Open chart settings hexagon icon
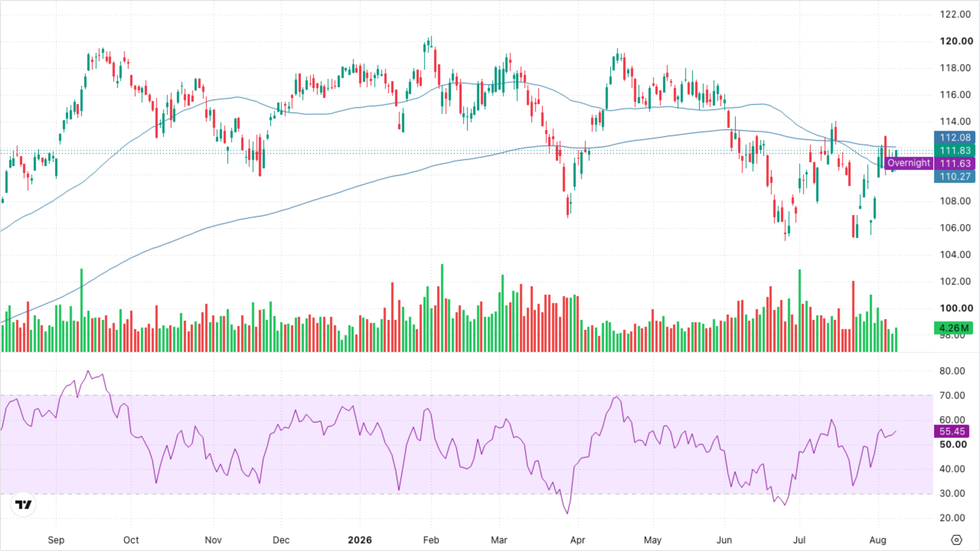This screenshot has height=551, width=980. (956, 540)
